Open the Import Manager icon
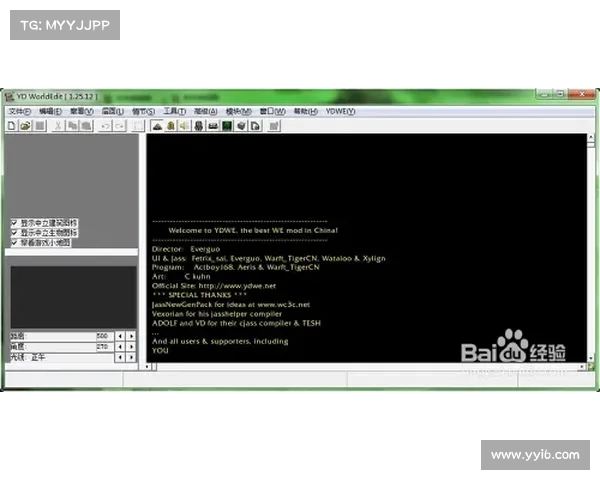 [255, 126]
